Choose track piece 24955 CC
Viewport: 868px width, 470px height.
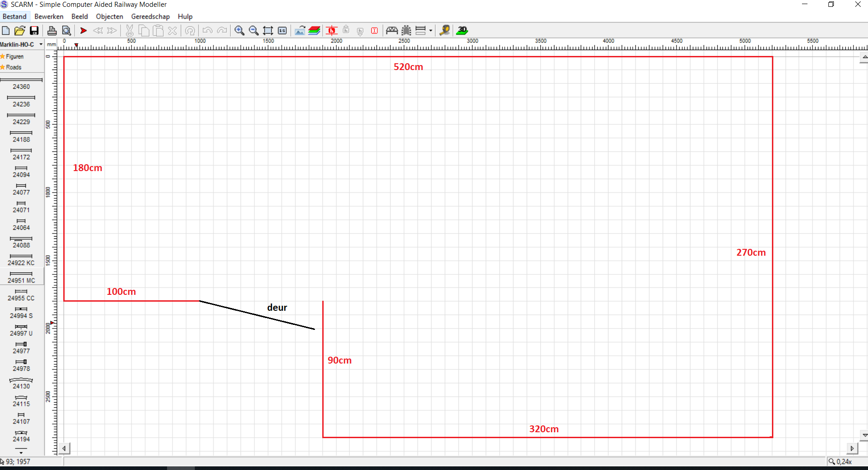point(21,295)
